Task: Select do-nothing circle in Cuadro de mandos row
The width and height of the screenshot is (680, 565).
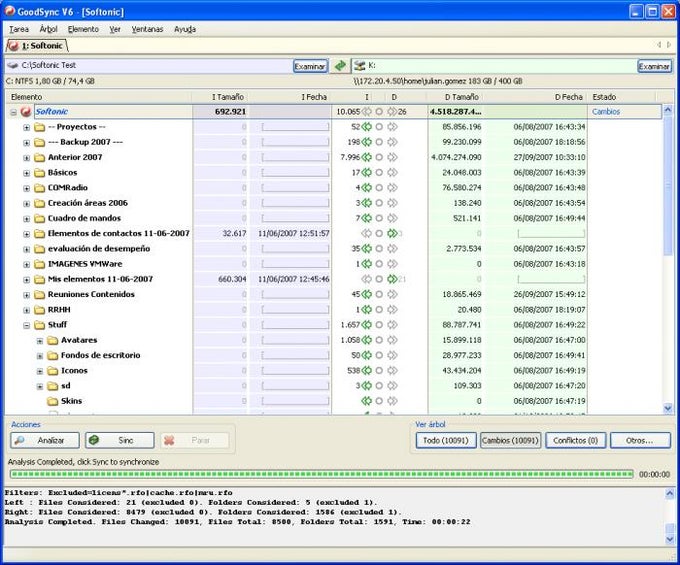Action: tap(379, 218)
